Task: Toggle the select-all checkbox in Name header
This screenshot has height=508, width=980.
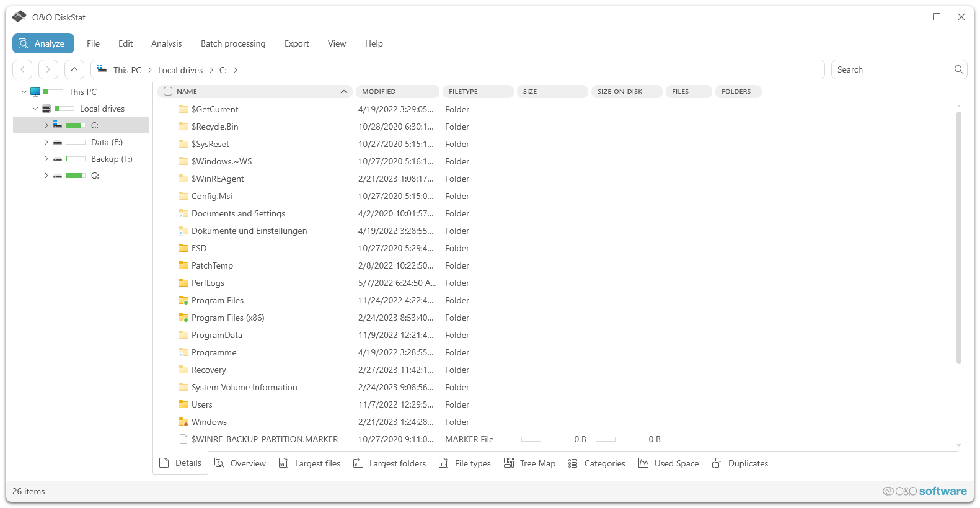Action: pos(168,91)
